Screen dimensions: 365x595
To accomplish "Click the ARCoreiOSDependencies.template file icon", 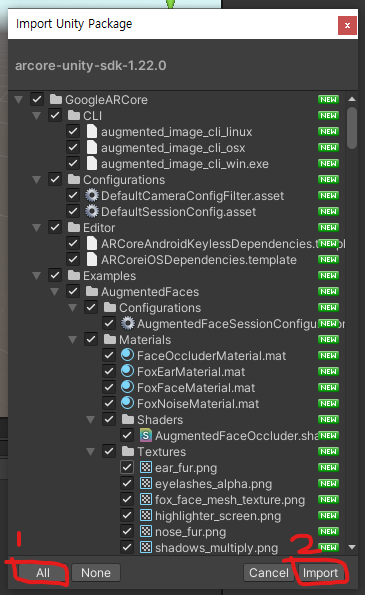I will pyautogui.click(x=91, y=260).
